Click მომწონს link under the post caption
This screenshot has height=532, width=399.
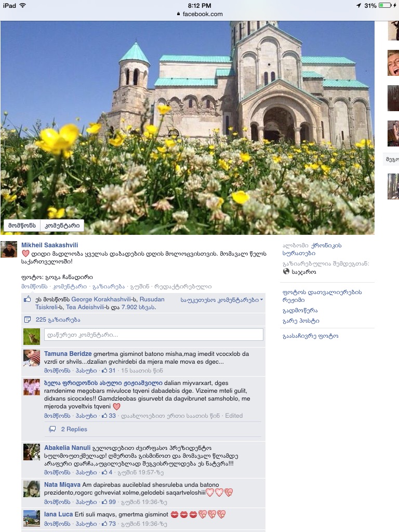pyautogui.click(x=34, y=286)
